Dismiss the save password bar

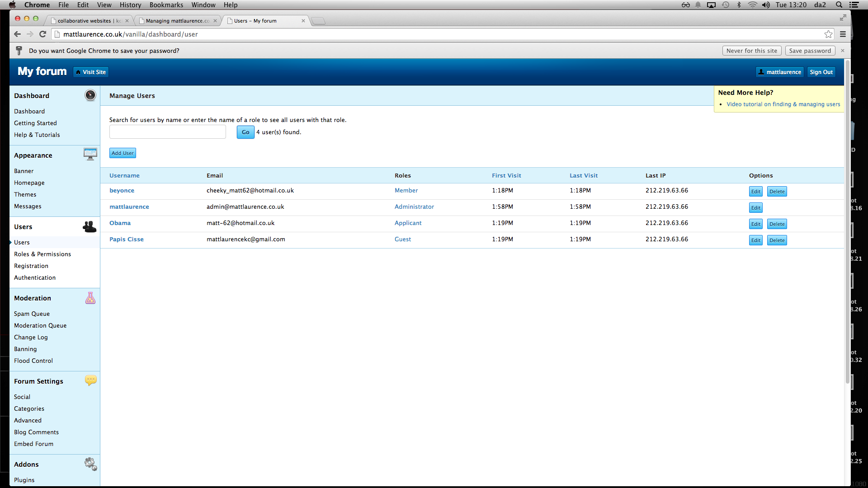click(x=843, y=51)
